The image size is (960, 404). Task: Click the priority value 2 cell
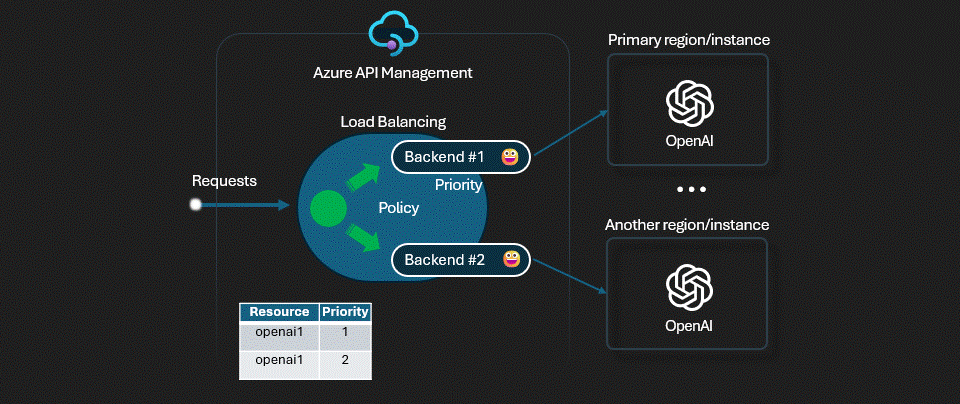click(345, 365)
